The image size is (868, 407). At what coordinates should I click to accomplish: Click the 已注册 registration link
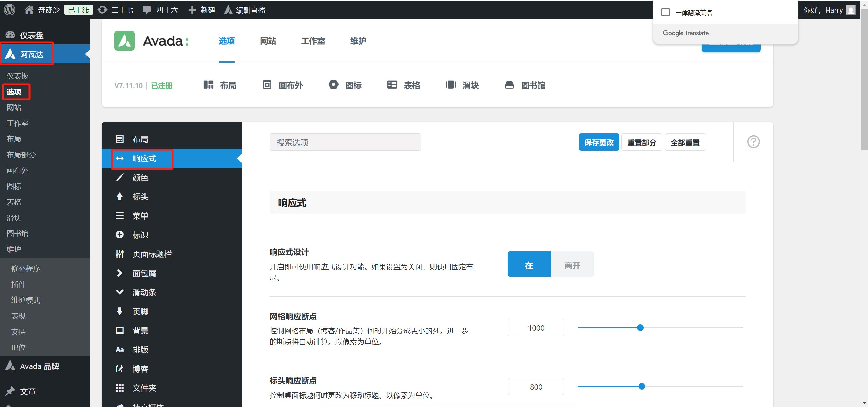pyautogui.click(x=162, y=86)
